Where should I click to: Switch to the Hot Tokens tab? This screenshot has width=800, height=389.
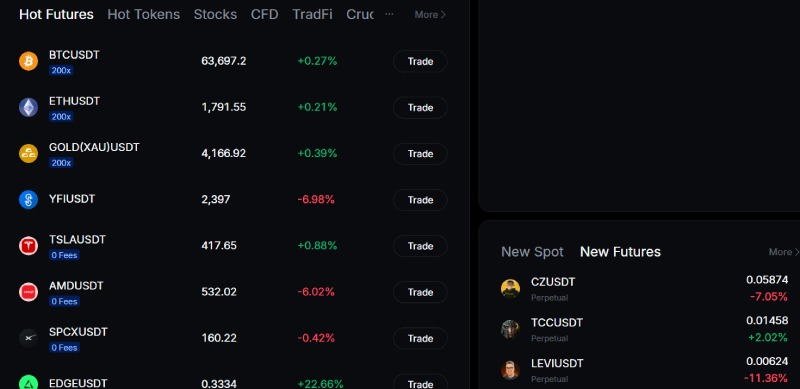coord(143,14)
